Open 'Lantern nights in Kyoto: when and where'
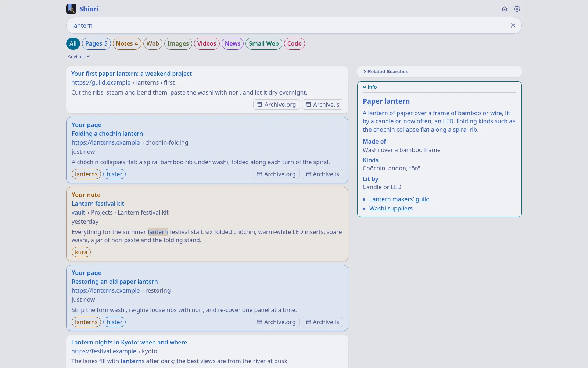This screenshot has height=368, width=588. coord(129,342)
